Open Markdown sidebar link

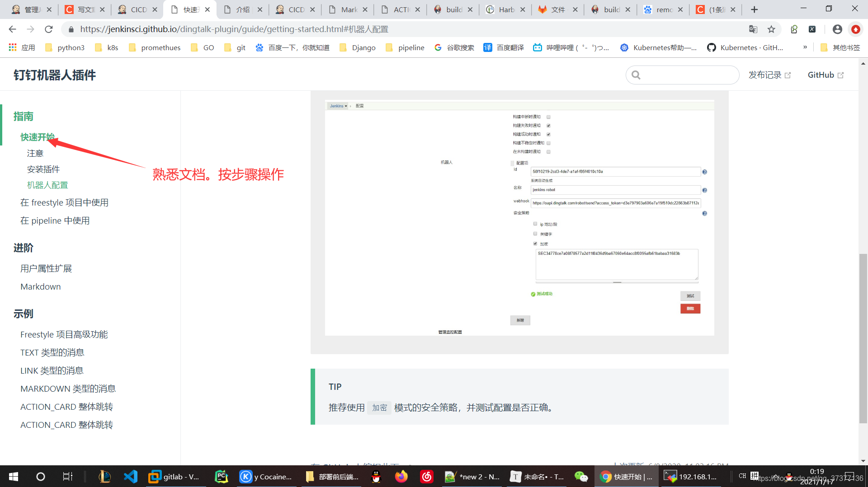pyautogui.click(x=41, y=286)
